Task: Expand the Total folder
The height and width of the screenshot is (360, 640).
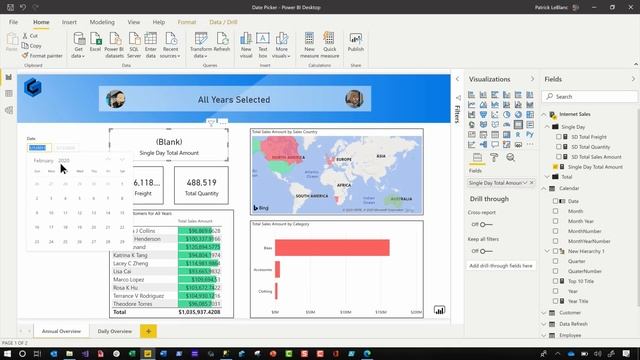Action: click(547, 177)
